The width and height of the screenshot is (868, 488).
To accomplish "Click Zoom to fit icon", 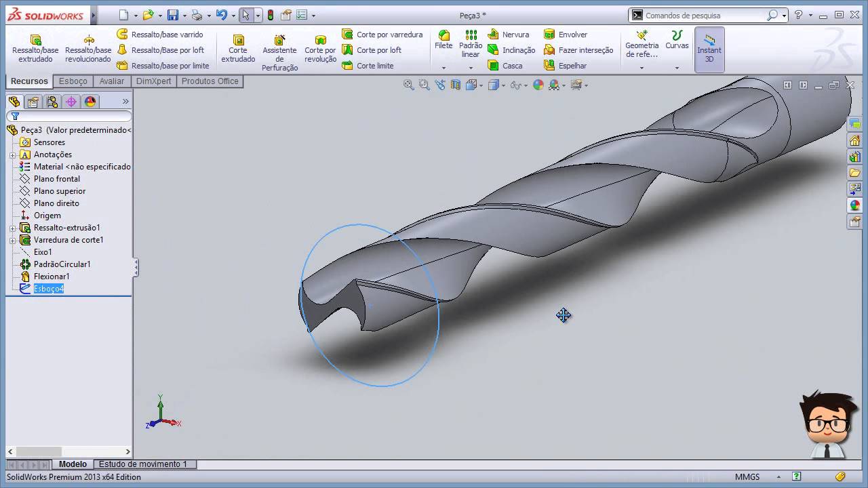I will [409, 85].
